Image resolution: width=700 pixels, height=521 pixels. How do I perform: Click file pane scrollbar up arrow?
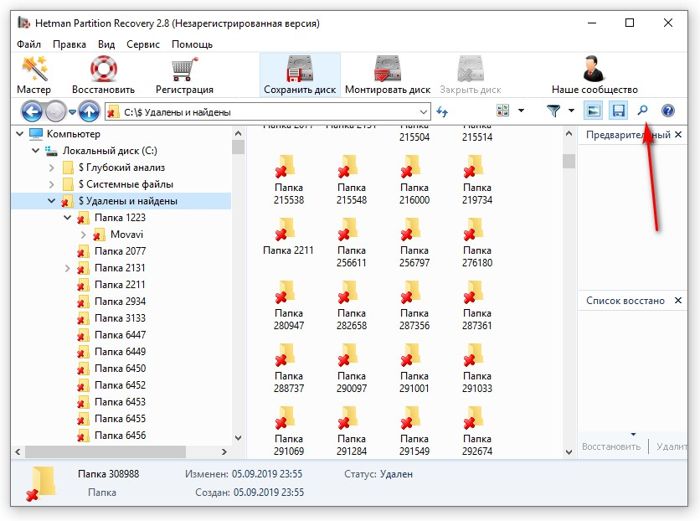(569, 133)
